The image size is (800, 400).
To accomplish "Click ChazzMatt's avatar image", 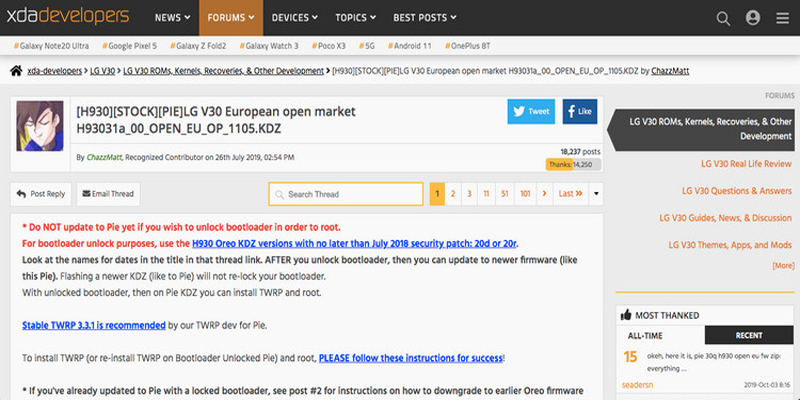I will [x=42, y=134].
